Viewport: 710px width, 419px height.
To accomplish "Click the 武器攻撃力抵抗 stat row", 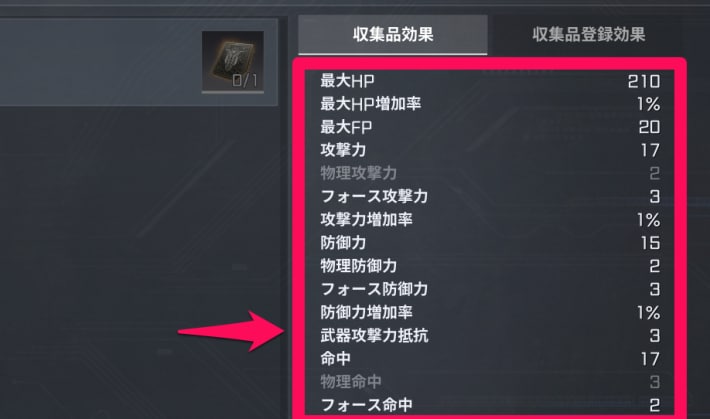I will coord(489,336).
